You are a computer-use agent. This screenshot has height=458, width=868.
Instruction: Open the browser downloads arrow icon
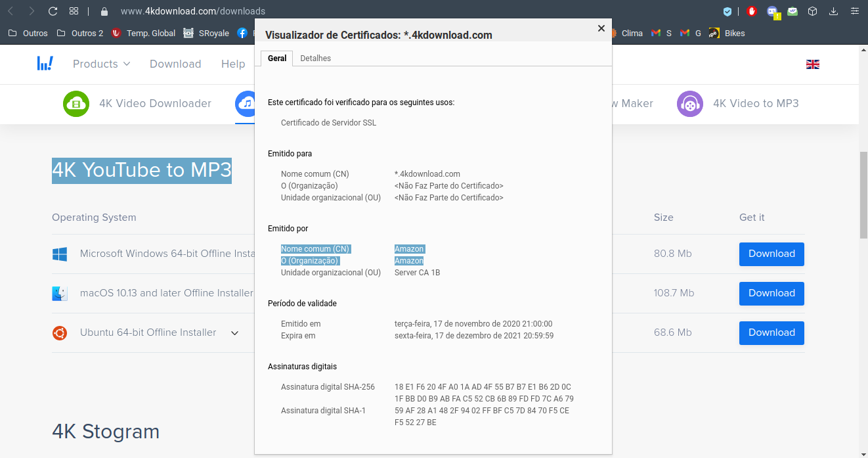click(834, 11)
